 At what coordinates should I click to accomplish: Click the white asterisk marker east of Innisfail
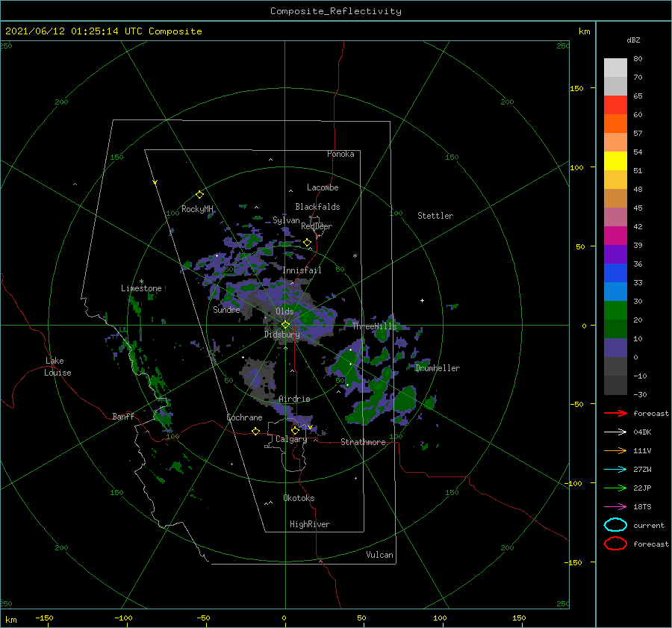coord(355,256)
